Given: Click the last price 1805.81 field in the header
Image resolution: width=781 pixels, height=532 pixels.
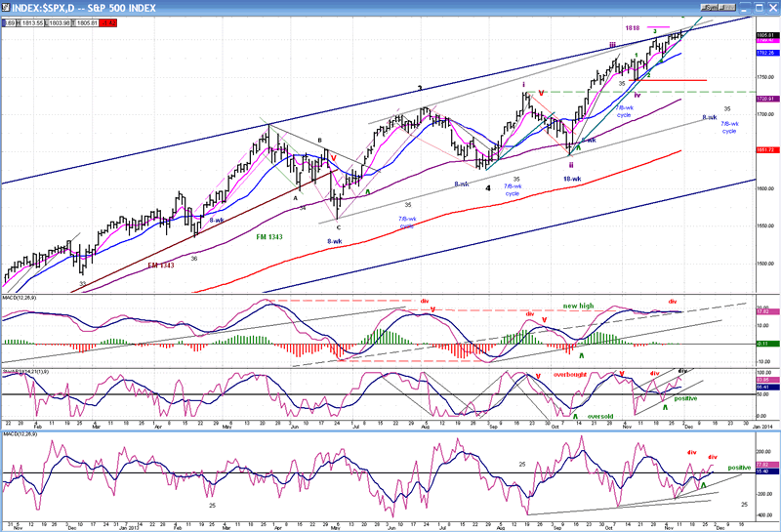Looking at the screenshot, I should point(85,22).
